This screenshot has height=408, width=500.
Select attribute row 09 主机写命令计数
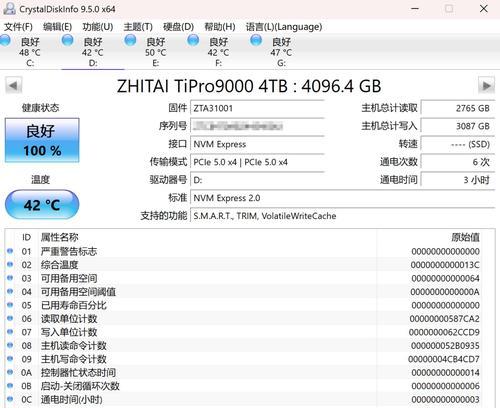click(243, 359)
